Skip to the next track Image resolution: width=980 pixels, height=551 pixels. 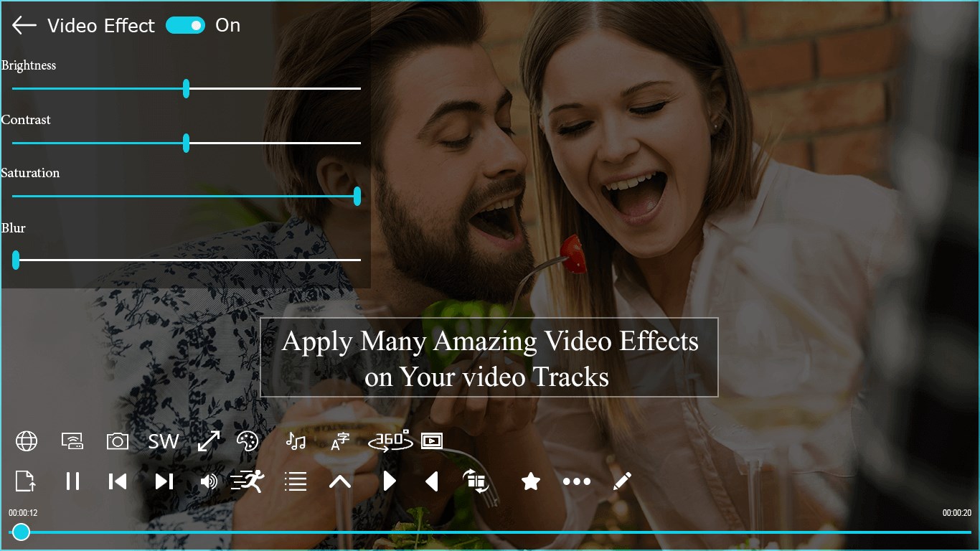pyautogui.click(x=164, y=481)
